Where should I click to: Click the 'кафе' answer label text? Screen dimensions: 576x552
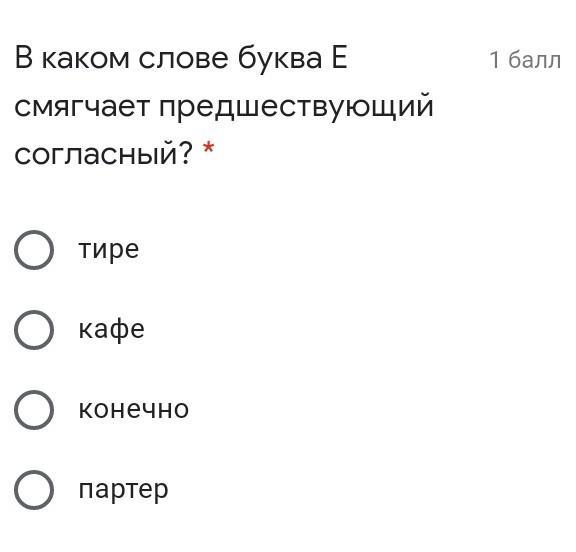click(x=111, y=330)
